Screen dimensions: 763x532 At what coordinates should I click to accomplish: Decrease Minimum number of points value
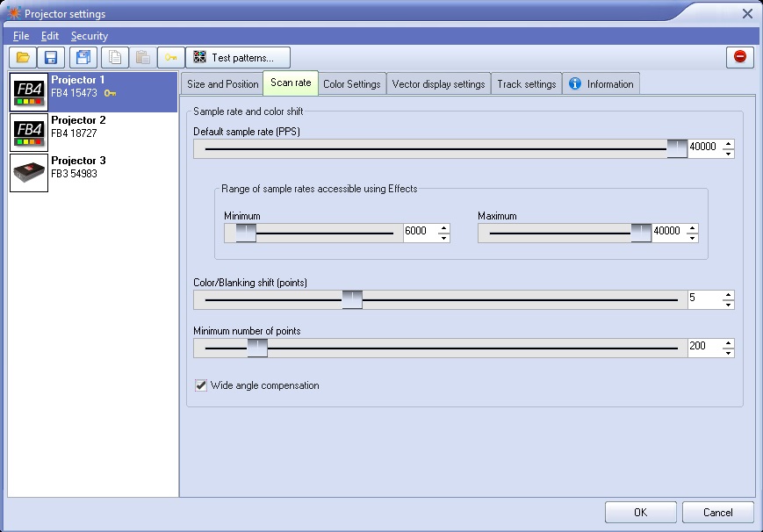pos(728,352)
